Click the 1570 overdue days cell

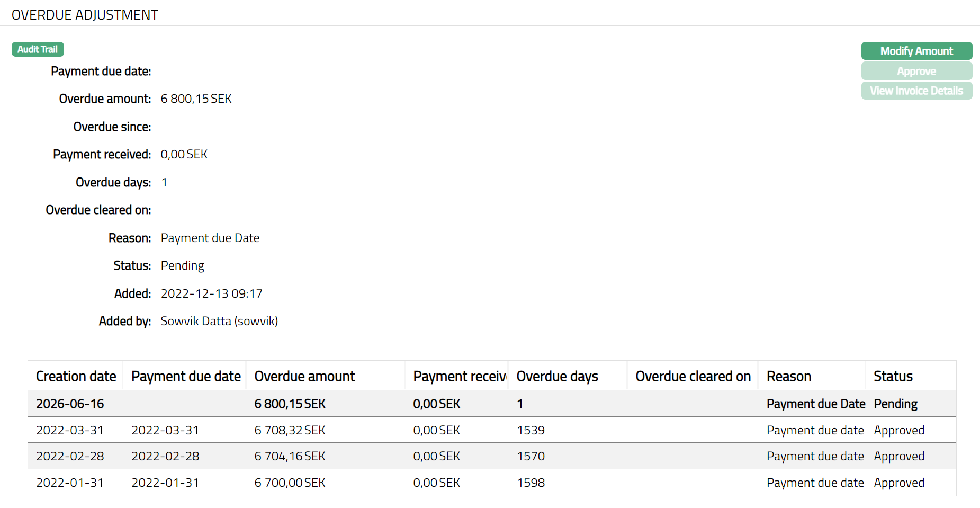point(531,456)
